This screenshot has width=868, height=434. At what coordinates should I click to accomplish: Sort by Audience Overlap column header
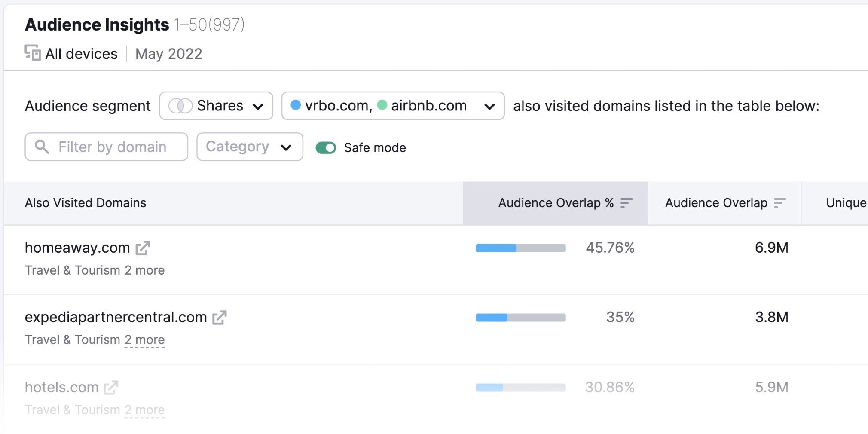click(724, 203)
